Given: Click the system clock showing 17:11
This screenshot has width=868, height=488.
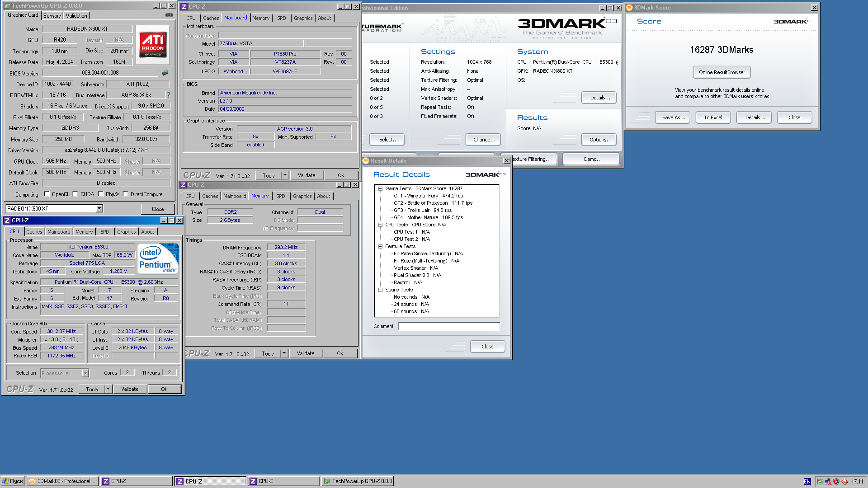Looking at the screenshot, I should (857, 482).
